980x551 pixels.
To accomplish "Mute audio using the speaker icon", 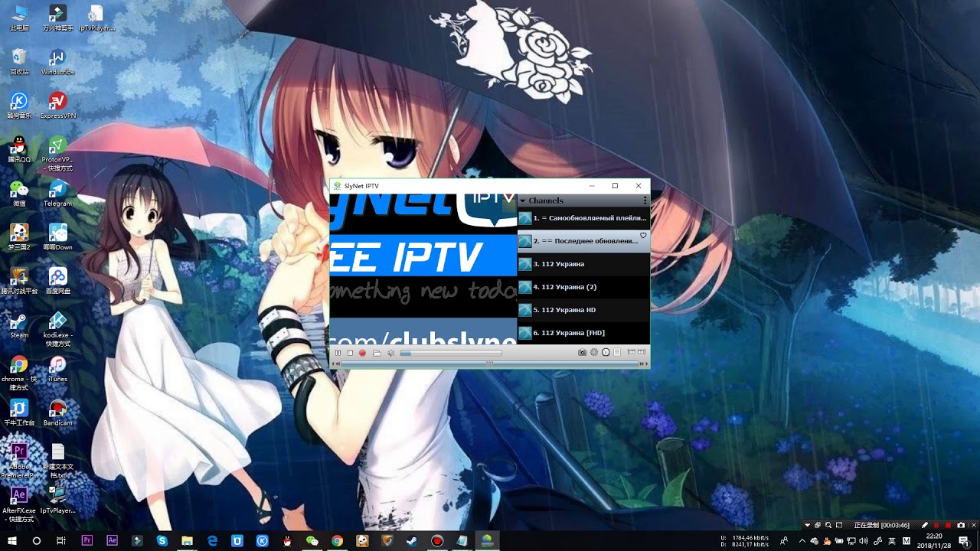I will [x=391, y=353].
